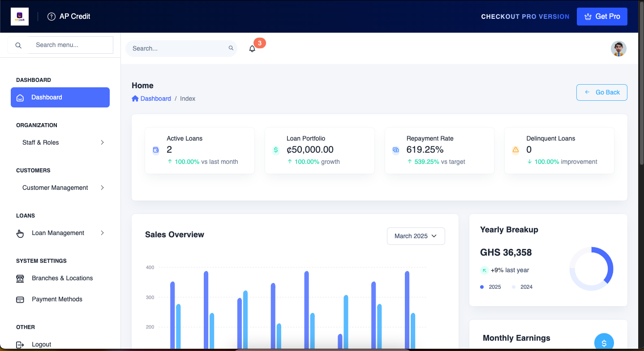This screenshot has width=644, height=351.
Task: Click the Delinquent Loans warning triangle icon
Action: pyautogui.click(x=515, y=150)
